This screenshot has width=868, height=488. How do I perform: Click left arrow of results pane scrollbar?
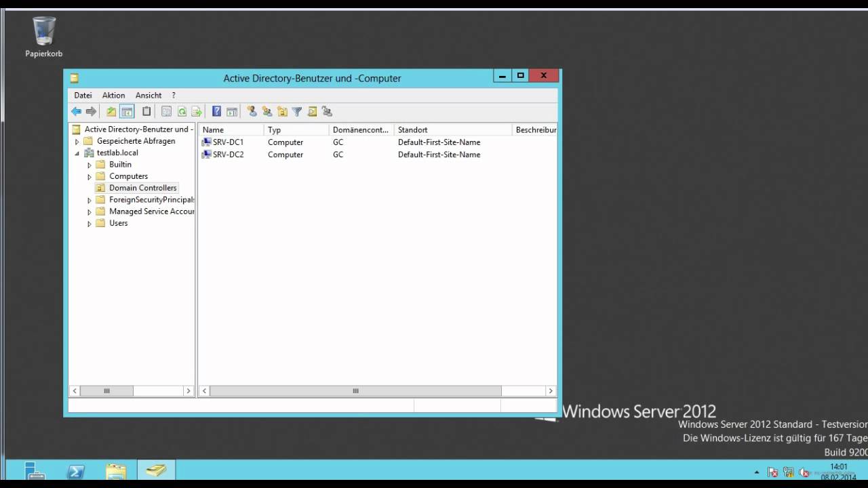(205, 391)
